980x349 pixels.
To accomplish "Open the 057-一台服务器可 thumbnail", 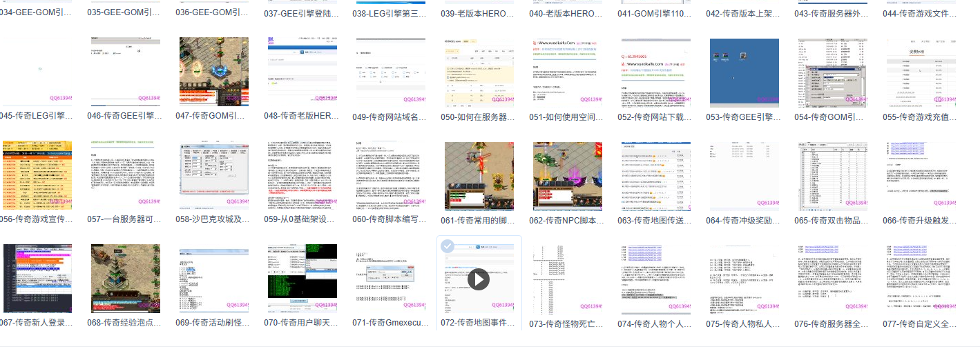I will [x=126, y=175].
